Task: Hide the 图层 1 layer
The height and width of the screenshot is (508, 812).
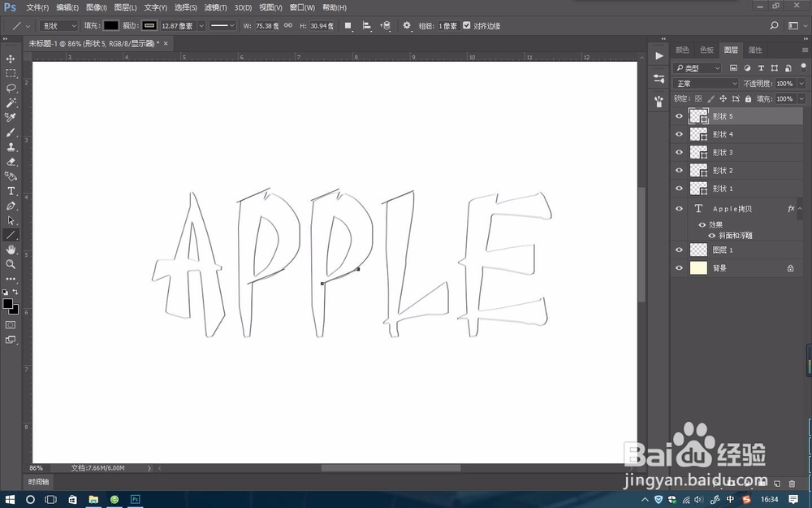Action: [679, 250]
